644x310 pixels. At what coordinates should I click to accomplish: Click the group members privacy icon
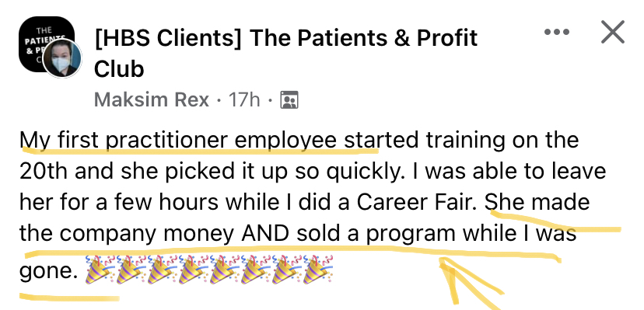pos(289,100)
